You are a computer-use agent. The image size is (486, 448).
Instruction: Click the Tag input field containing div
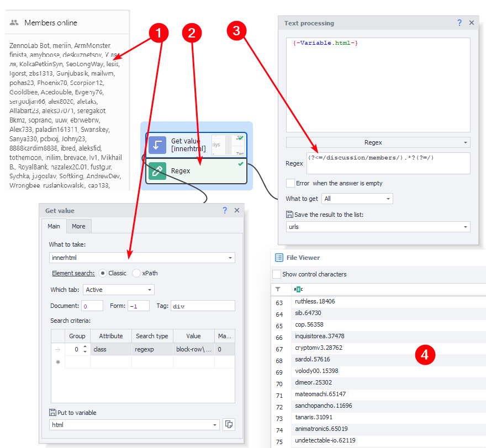point(202,306)
